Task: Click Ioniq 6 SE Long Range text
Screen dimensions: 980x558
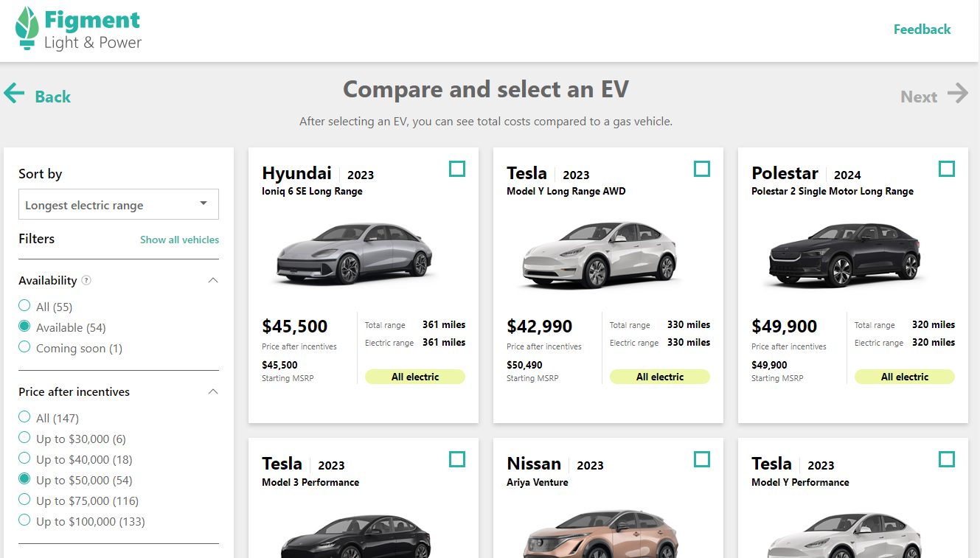Action: (312, 192)
